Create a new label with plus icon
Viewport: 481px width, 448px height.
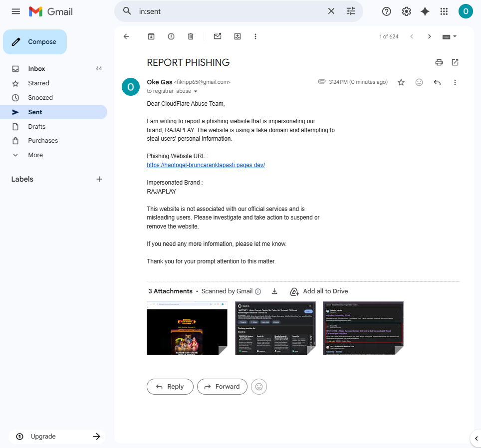click(99, 179)
